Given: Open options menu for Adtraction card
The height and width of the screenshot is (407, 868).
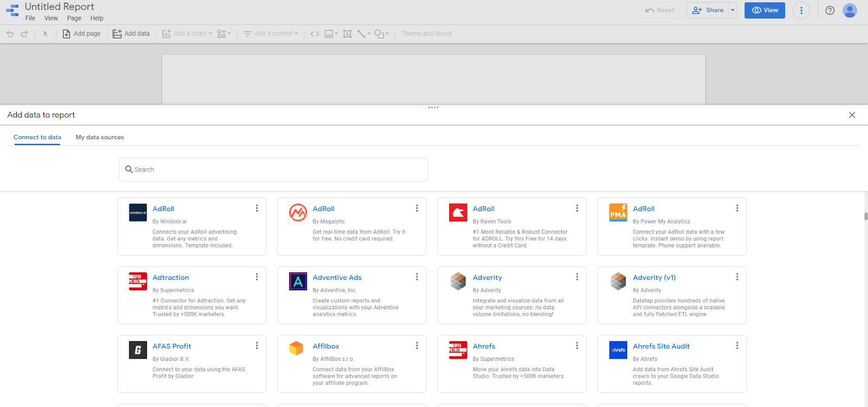Looking at the screenshot, I should pyautogui.click(x=257, y=277).
